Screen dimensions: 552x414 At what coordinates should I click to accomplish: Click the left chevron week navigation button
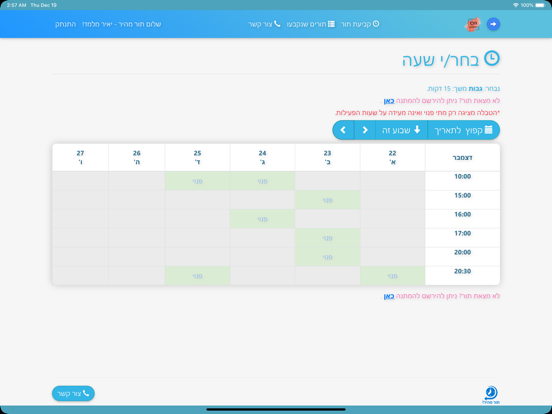[x=343, y=130]
